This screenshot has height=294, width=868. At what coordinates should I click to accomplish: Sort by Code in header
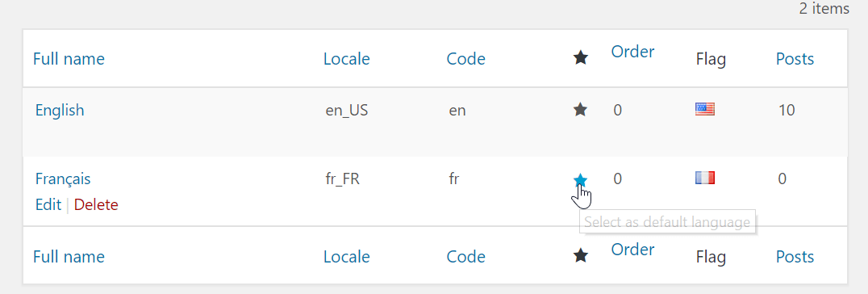coord(466,58)
